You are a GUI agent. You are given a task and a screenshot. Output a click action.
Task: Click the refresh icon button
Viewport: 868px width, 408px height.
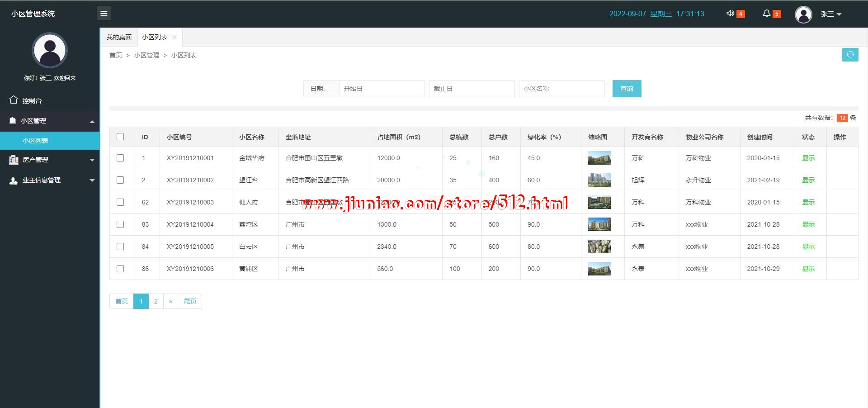(850, 55)
